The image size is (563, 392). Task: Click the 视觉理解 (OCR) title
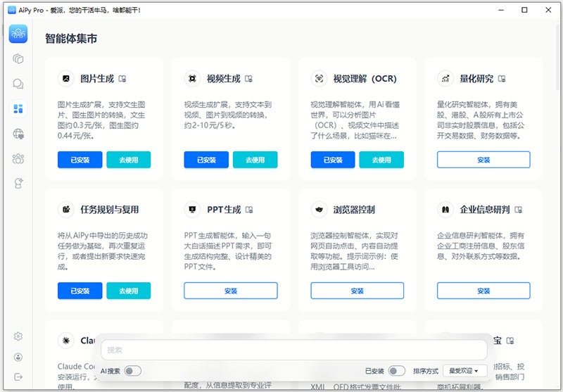pos(365,79)
